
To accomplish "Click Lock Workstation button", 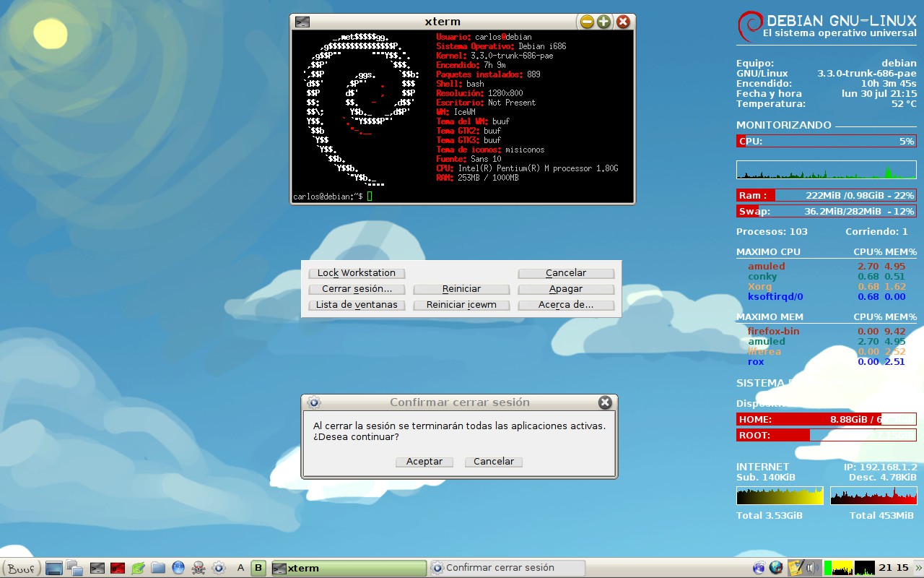I will tap(357, 273).
